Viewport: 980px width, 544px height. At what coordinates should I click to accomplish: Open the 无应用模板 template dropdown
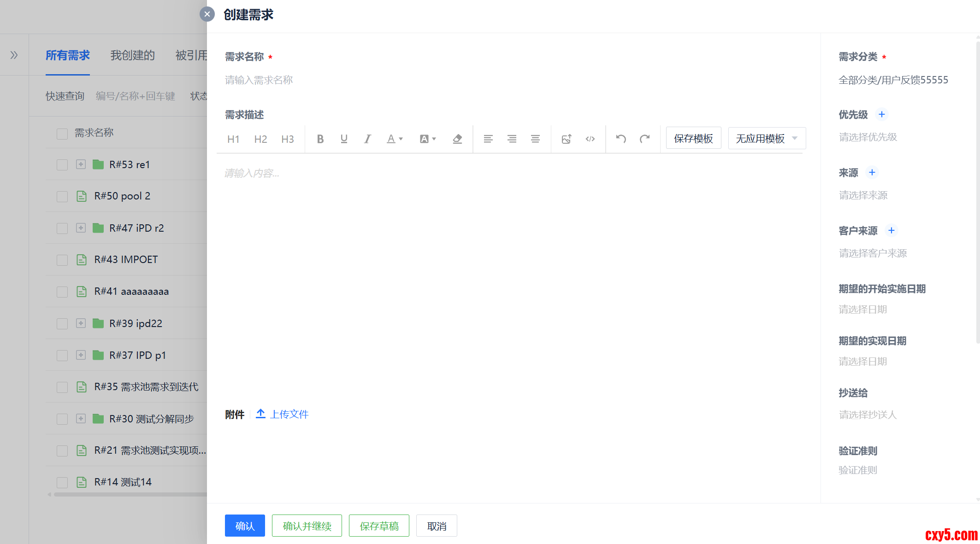[767, 139]
